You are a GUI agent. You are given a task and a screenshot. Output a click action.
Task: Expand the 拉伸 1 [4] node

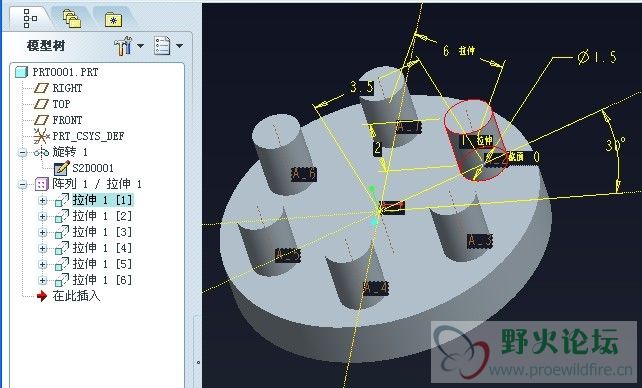[43, 248]
